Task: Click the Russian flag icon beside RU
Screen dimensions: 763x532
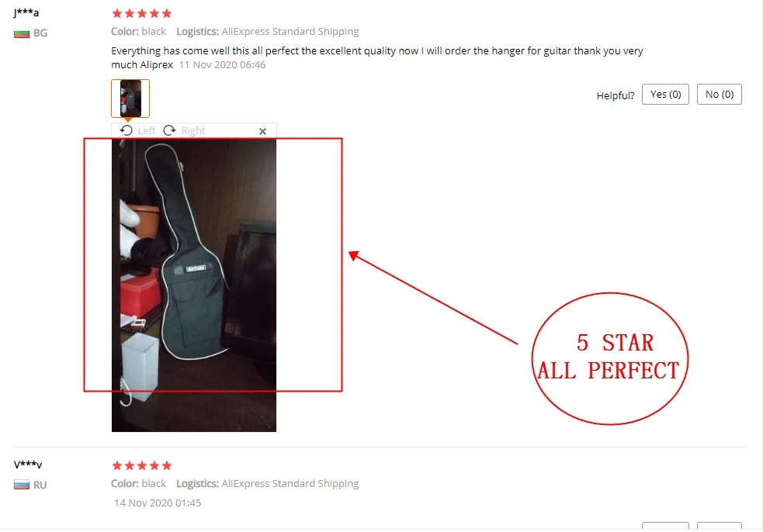Action: pyautogui.click(x=22, y=485)
